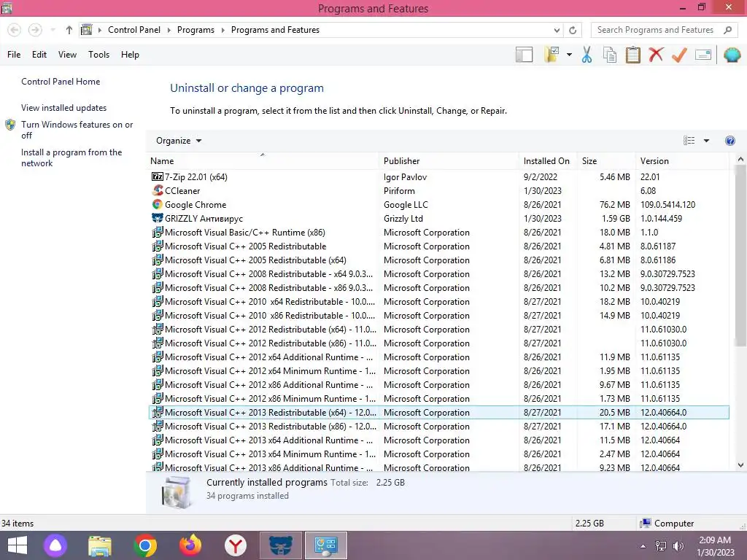Screen dimensions: 747x560
Task: Expand the Control Panel breadcrumb arrow
Action: pyautogui.click(x=169, y=30)
